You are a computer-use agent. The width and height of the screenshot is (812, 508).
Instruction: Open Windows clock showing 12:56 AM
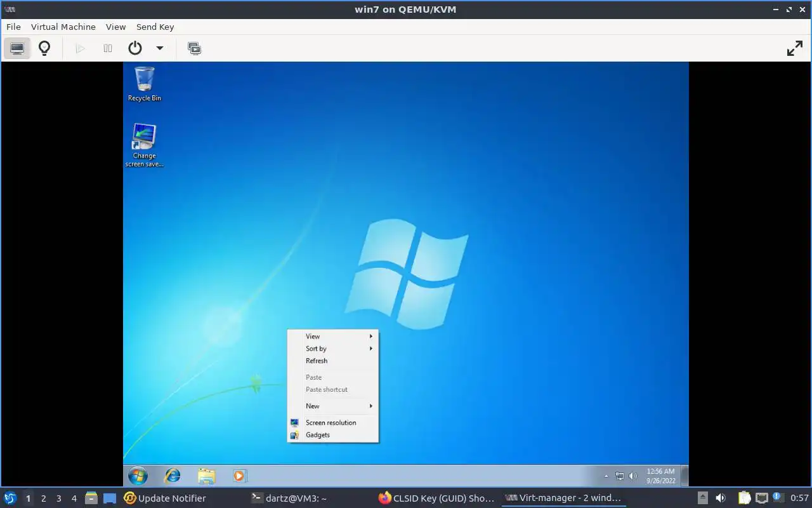click(x=660, y=476)
